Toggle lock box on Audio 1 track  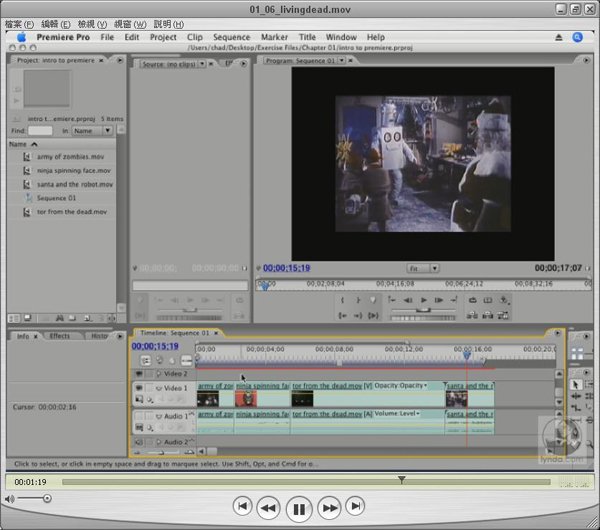[150, 416]
